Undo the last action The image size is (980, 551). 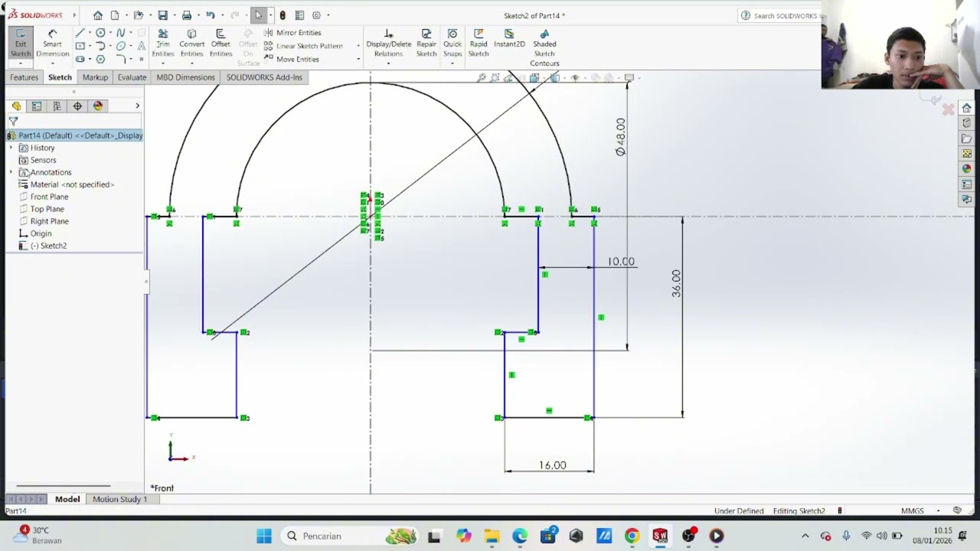(x=210, y=15)
